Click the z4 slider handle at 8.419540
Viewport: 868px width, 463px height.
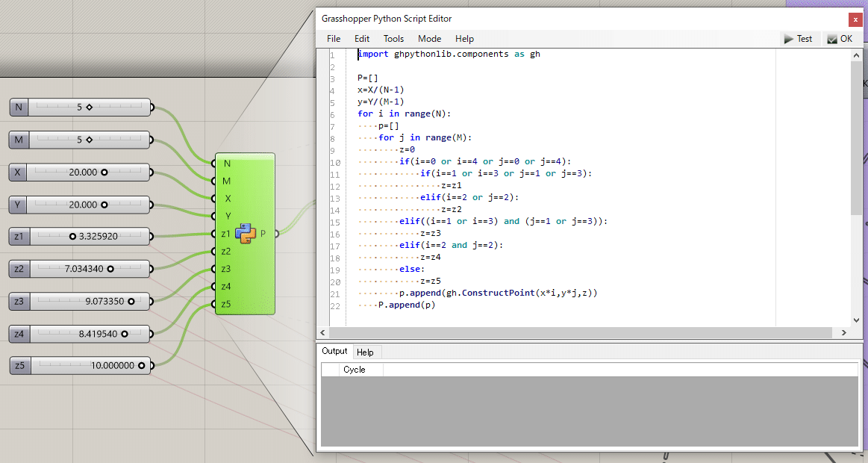coord(125,334)
